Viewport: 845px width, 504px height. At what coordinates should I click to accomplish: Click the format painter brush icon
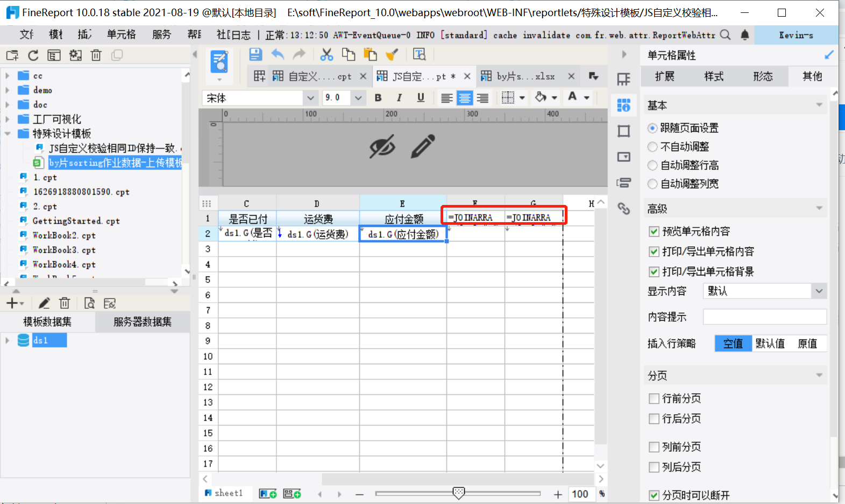point(392,54)
